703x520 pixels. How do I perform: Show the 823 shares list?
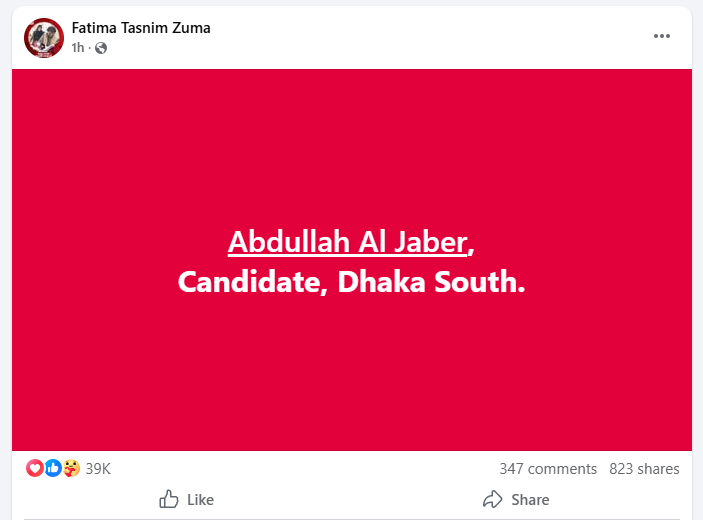click(x=644, y=468)
